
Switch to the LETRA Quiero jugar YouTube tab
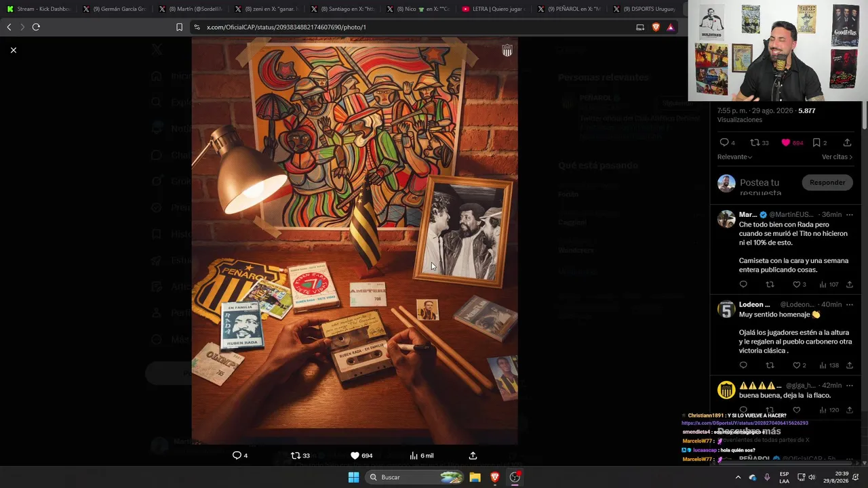point(495,9)
